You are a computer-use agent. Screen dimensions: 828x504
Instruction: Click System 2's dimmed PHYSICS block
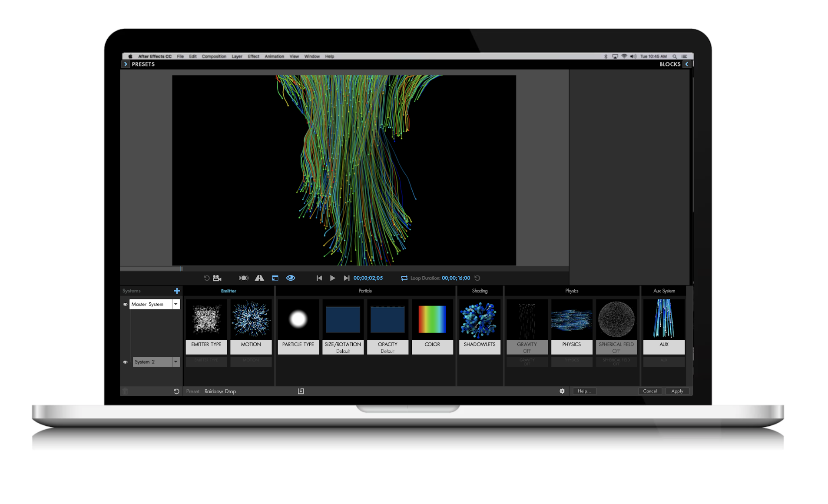pyautogui.click(x=572, y=361)
